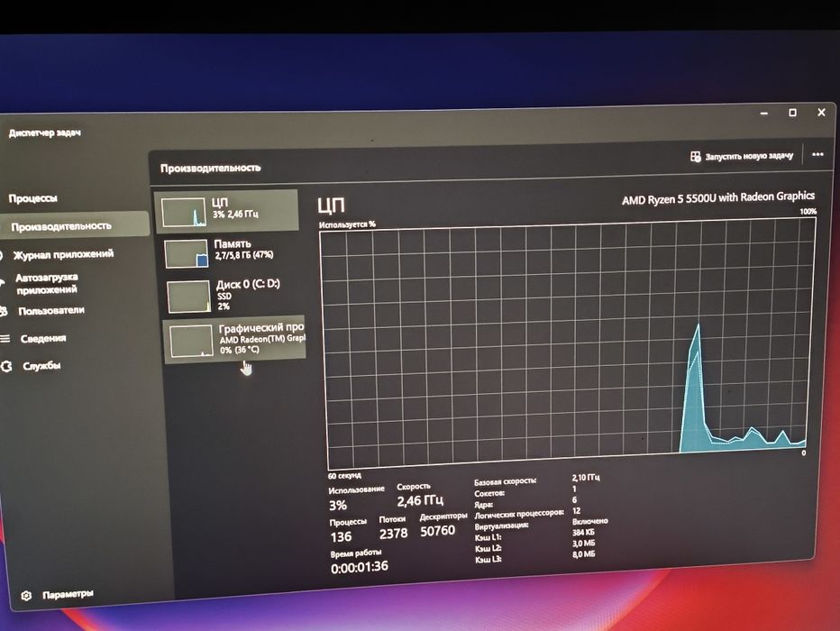The image size is (840, 631).
Task: Click the Виртуализация label
Action: [501, 526]
